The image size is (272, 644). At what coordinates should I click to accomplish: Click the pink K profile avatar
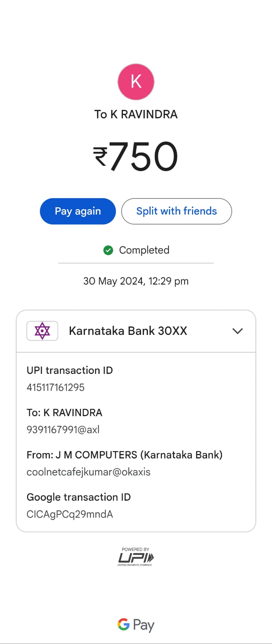coord(136,82)
